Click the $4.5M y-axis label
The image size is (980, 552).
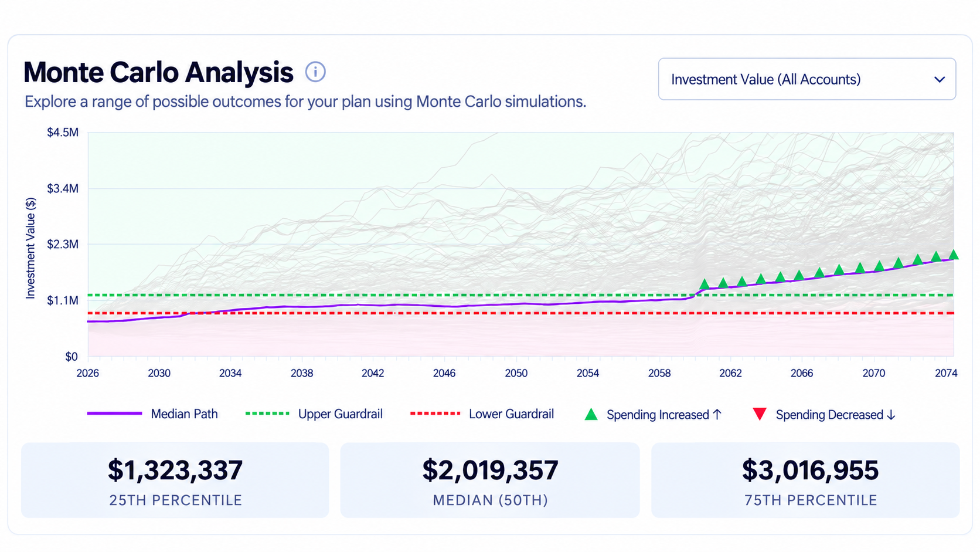(63, 133)
